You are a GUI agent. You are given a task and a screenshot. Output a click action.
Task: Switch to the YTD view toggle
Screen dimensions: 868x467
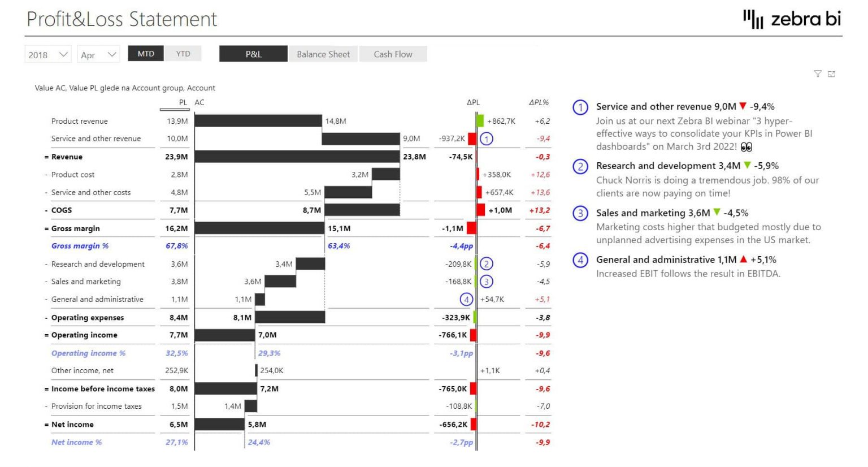coord(182,53)
